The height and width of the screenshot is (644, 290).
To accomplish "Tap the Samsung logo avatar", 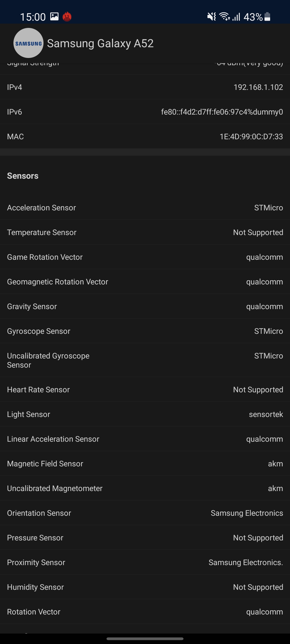I will [28, 43].
